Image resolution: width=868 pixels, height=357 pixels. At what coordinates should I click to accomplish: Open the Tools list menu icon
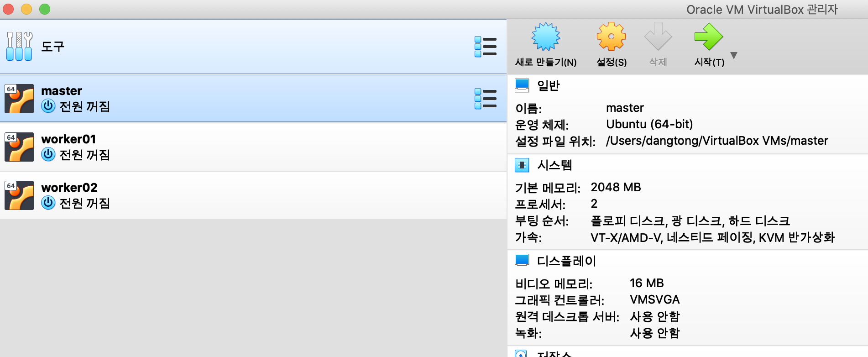pyautogui.click(x=485, y=47)
